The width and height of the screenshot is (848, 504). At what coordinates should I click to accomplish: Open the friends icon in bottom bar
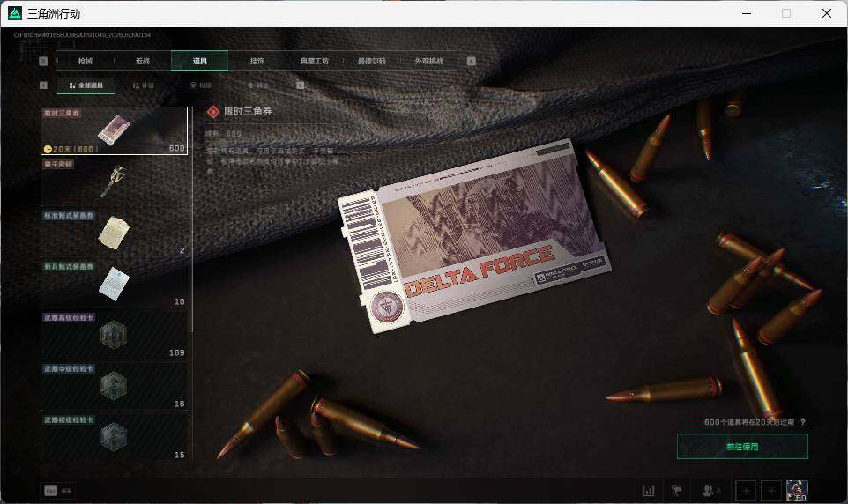click(708, 491)
